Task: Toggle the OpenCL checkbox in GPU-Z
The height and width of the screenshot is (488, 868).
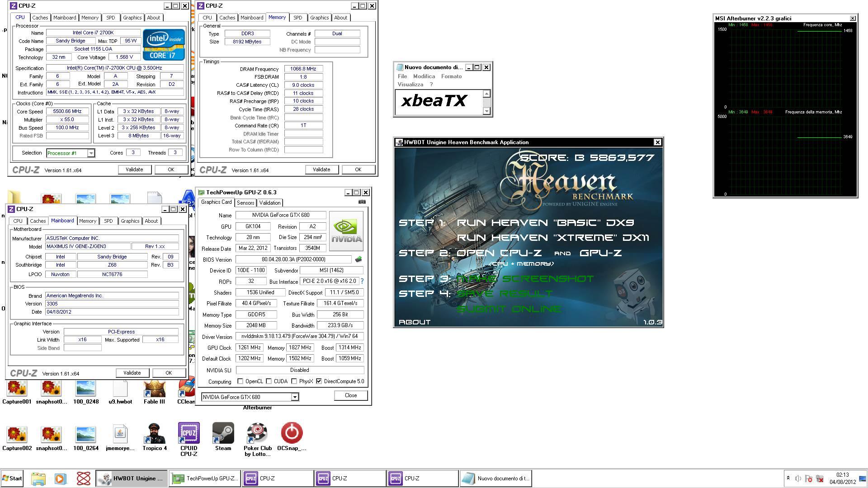Action: pyautogui.click(x=240, y=381)
